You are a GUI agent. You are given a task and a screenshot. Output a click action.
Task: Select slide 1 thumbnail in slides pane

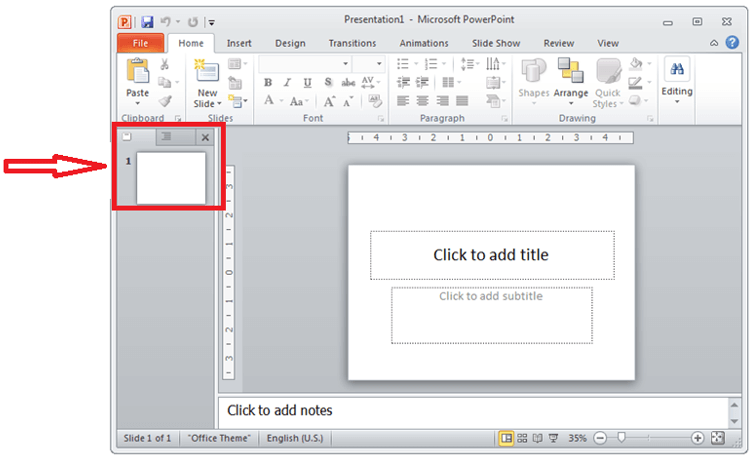point(171,178)
